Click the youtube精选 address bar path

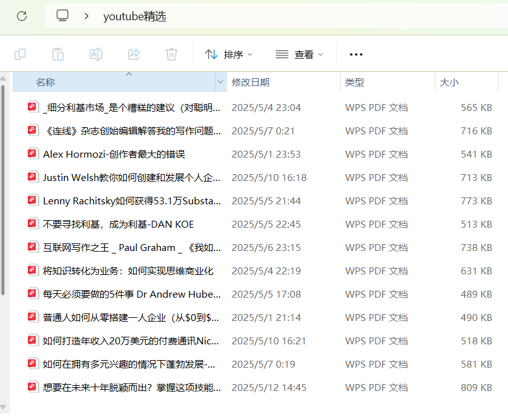[x=134, y=16]
